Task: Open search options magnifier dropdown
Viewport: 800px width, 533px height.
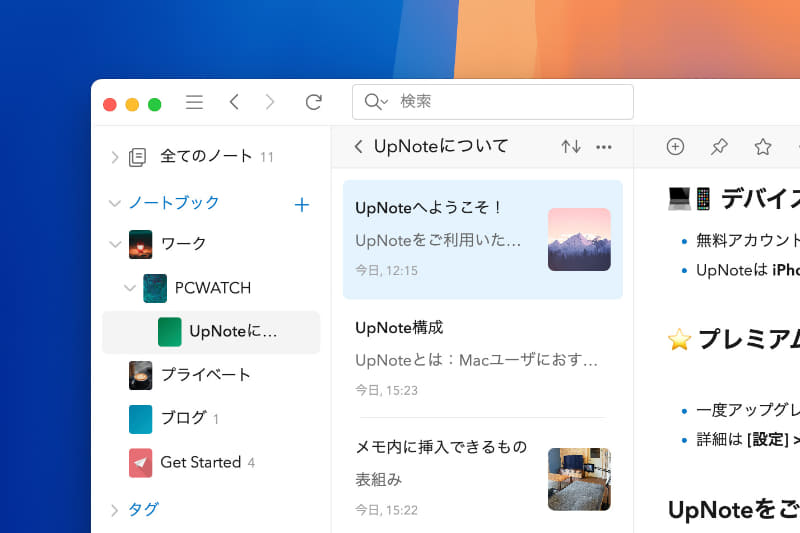Action: pyautogui.click(x=376, y=101)
